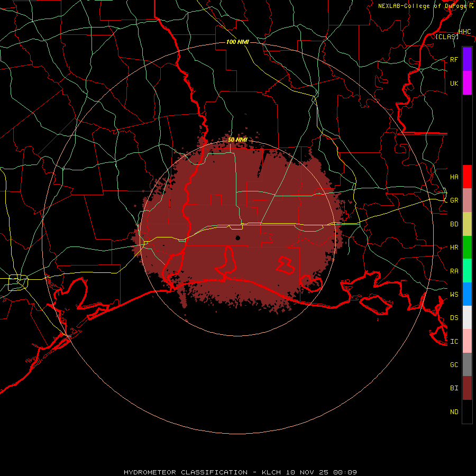Click the magenta UK color swatch
476x476 pixels.
click(x=467, y=83)
